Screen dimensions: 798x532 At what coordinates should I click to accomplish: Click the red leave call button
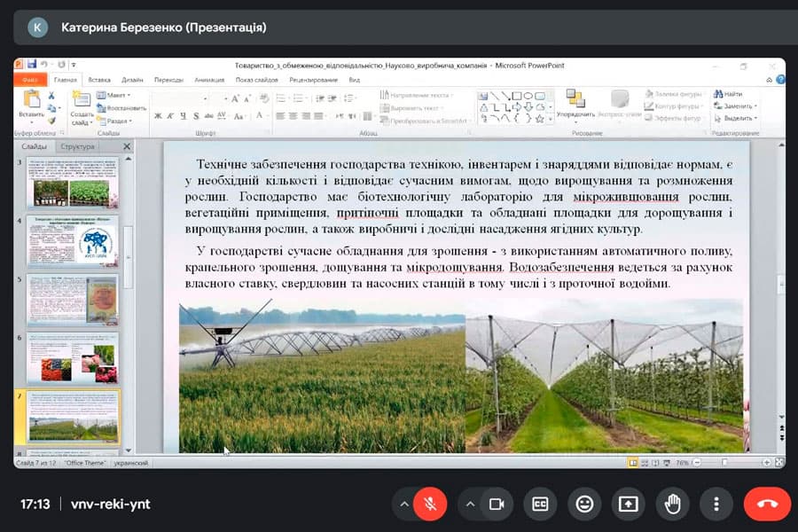[x=766, y=504]
